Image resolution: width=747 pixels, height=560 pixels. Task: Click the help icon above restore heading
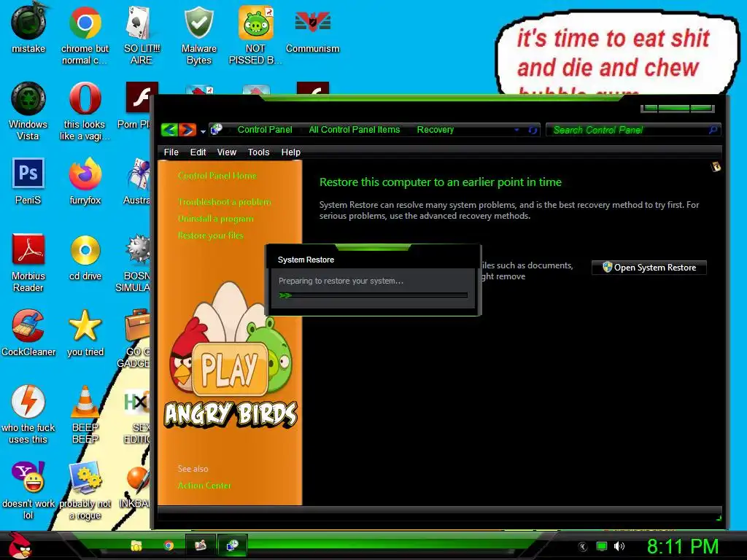(716, 167)
